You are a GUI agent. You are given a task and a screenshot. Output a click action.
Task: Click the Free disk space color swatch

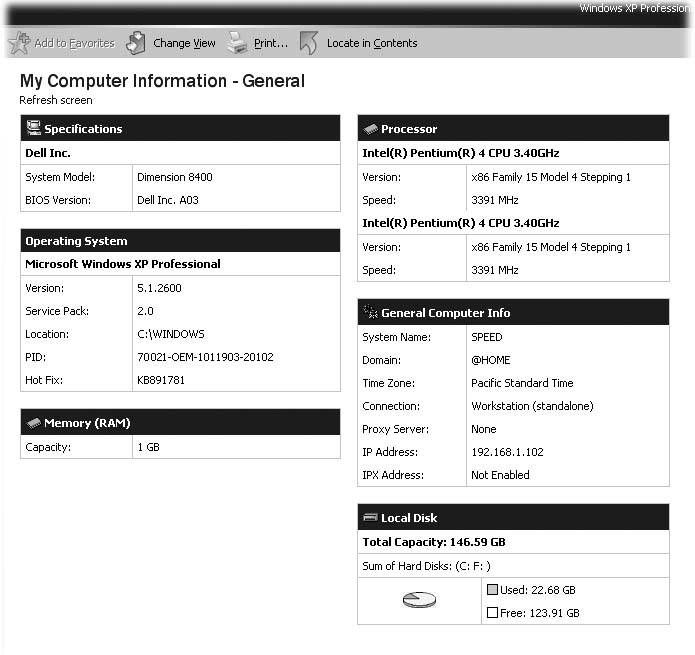[491, 613]
